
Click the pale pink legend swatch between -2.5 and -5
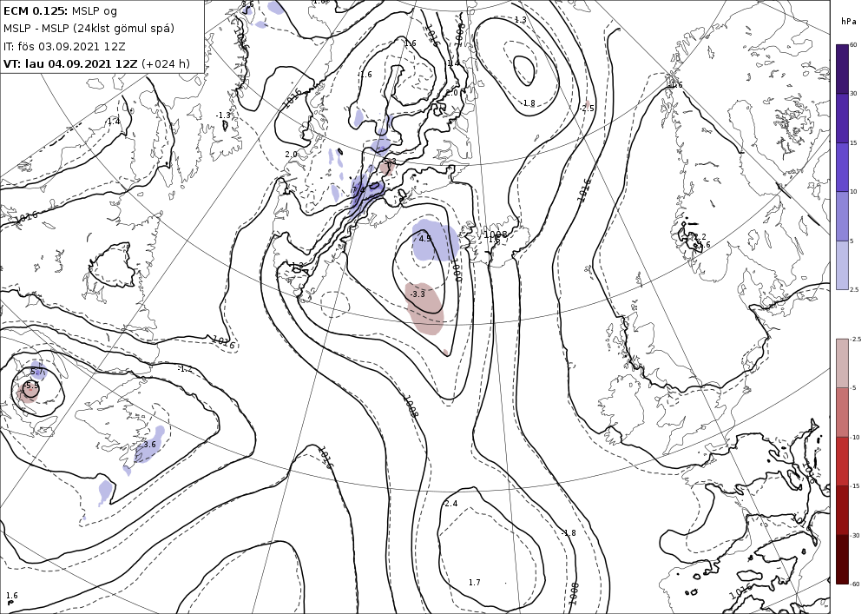(x=842, y=363)
